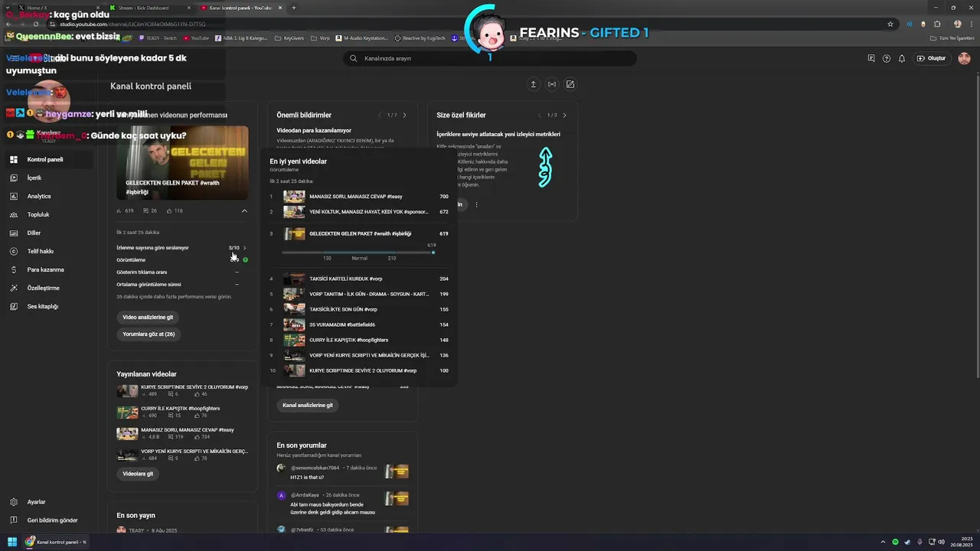The width and height of the screenshot is (980, 551).
Task: Click the Ayarlar gear icon
Action: [13, 502]
